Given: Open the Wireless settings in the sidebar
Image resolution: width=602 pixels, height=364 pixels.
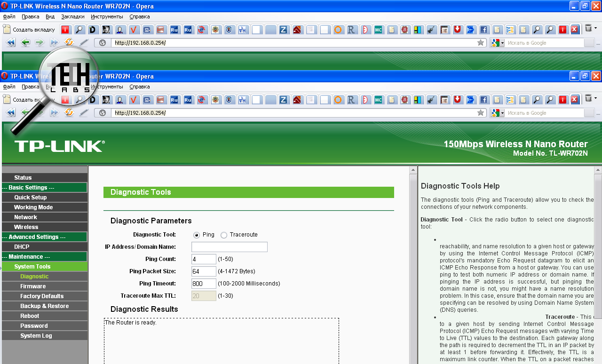Looking at the screenshot, I should [26, 227].
